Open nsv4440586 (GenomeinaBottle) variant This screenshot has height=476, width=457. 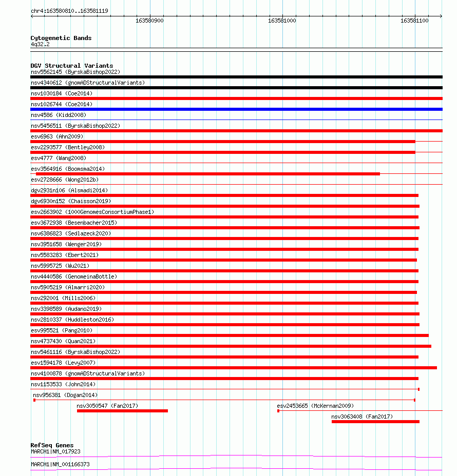click(x=74, y=276)
